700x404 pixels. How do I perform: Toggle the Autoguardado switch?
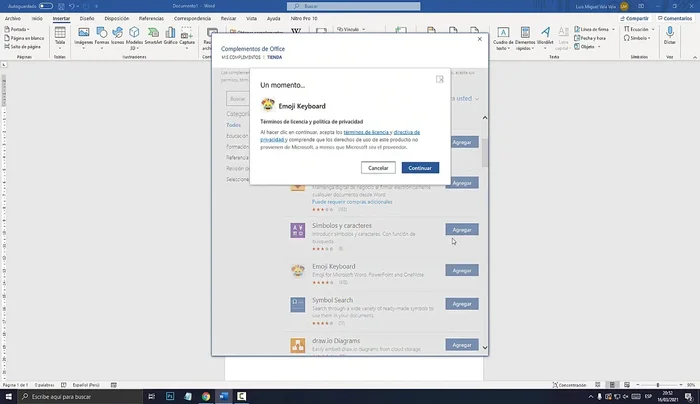(45, 6)
